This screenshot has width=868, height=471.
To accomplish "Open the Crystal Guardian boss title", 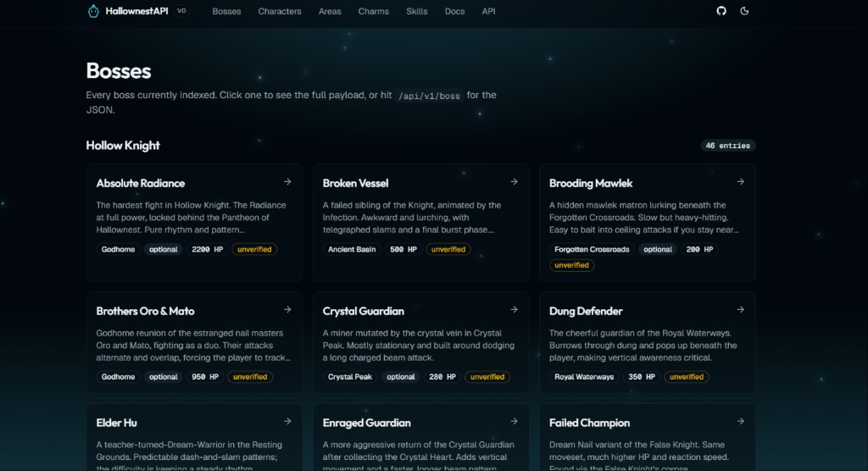I will [x=363, y=311].
